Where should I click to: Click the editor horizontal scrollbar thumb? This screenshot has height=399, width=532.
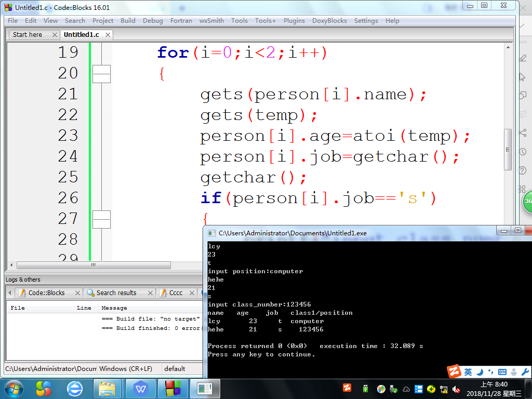pos(94,265)
